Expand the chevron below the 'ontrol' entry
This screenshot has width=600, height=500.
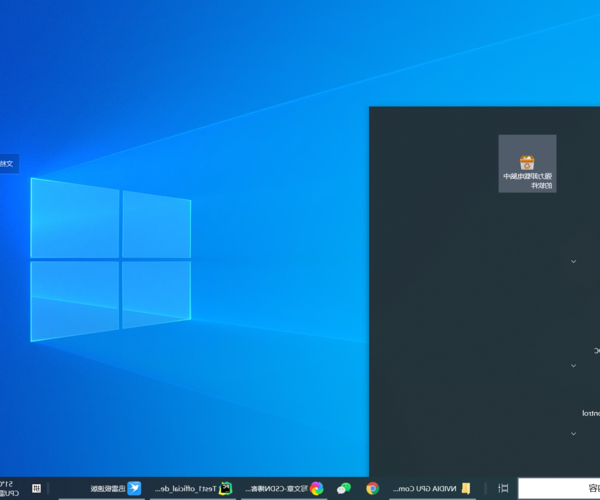point(573,434)
